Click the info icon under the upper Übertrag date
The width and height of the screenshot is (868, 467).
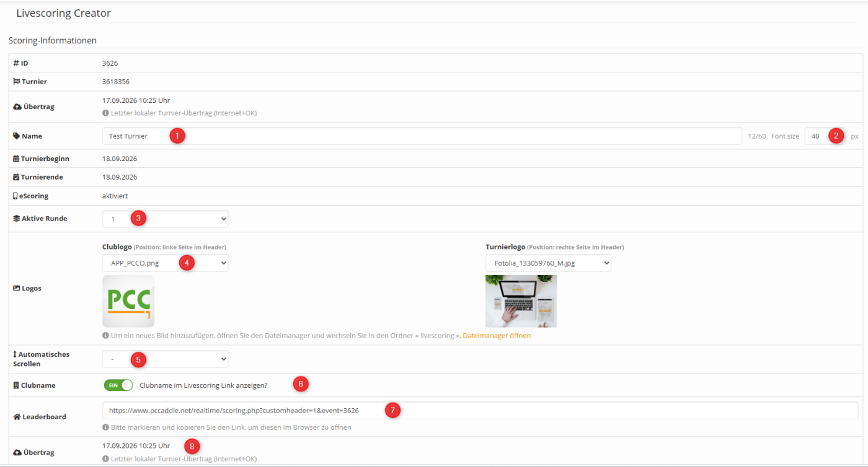(x=105, y=113)
